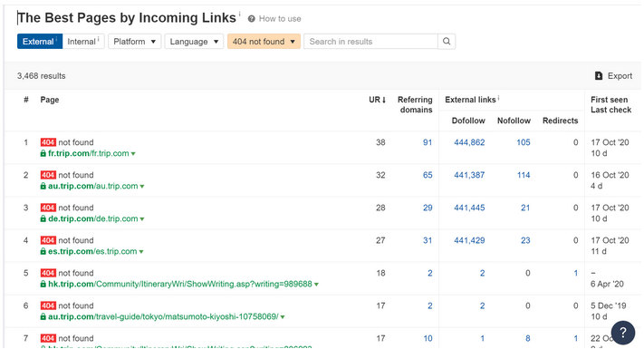The image size is (644, 349).
Task: Click the redirects value 1 in row 5
Action: point(575,273)
